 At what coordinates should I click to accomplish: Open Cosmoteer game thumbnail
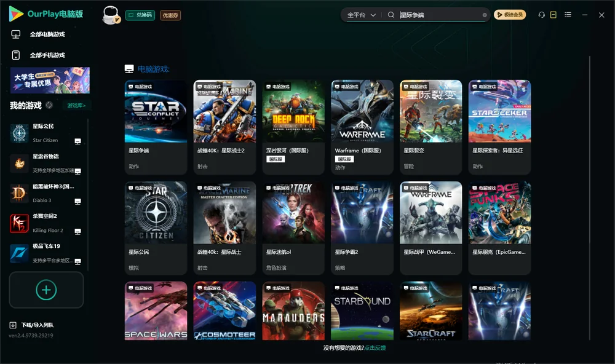click(224, 311)
